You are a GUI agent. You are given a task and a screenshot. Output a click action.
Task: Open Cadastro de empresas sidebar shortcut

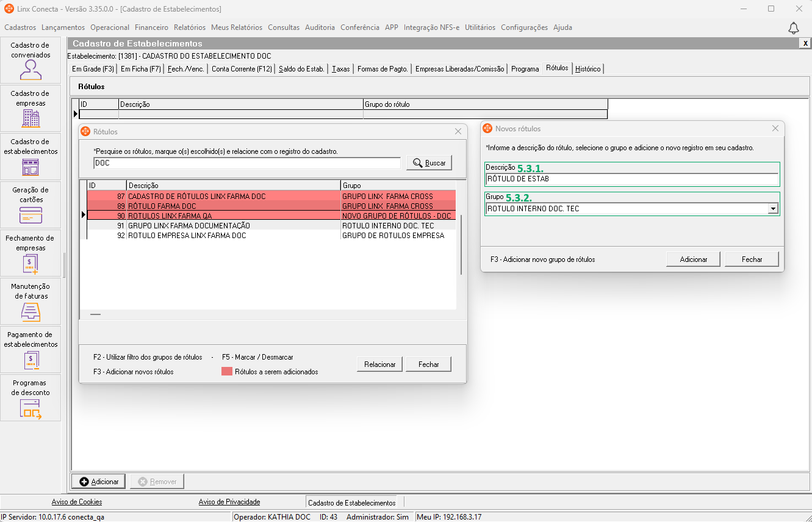[31, 108]
